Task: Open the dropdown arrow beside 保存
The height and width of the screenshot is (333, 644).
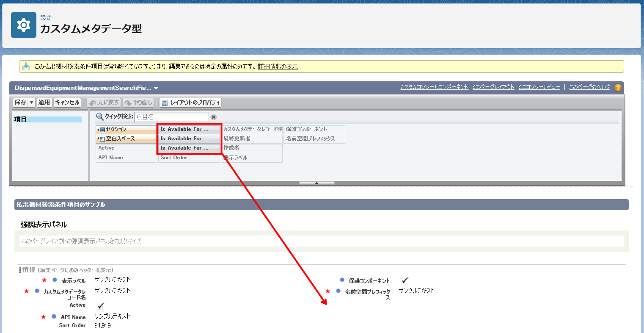Action: [x=31, y=103]
